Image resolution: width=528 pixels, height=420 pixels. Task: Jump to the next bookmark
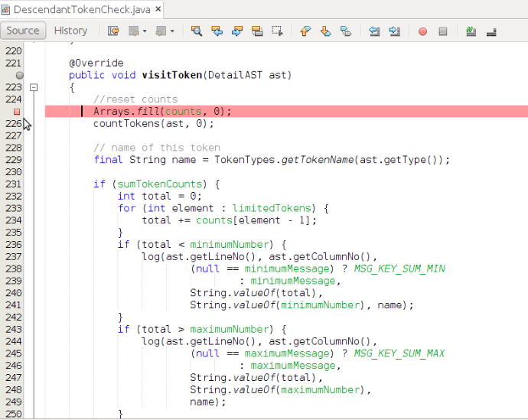coord(325,31)
